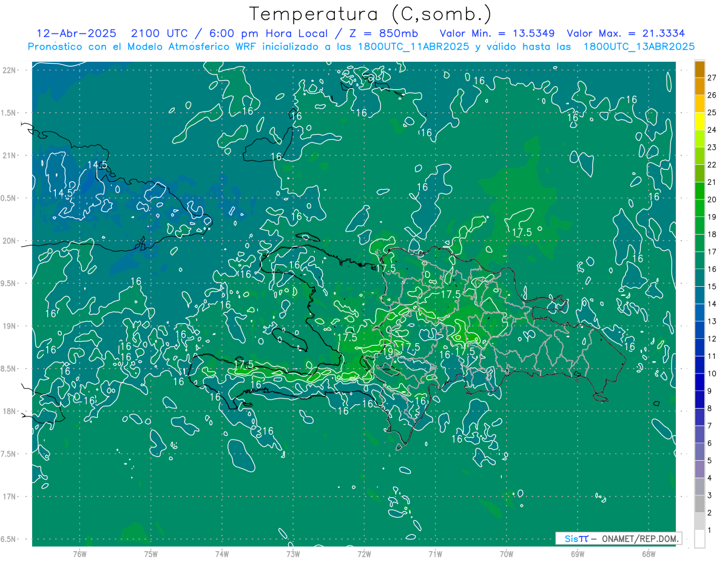This screenshot has height=562, width=728.
Task: Click the "Valor Max. = 21.3334" readout
Action: 626,33
